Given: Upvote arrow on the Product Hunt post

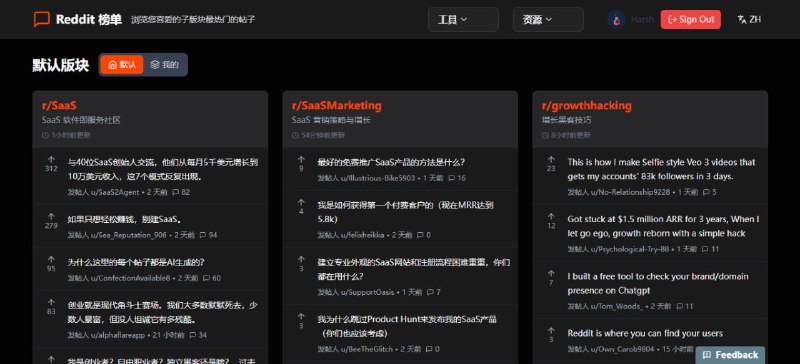Looking at the screenshot, I should coord(301,317).
